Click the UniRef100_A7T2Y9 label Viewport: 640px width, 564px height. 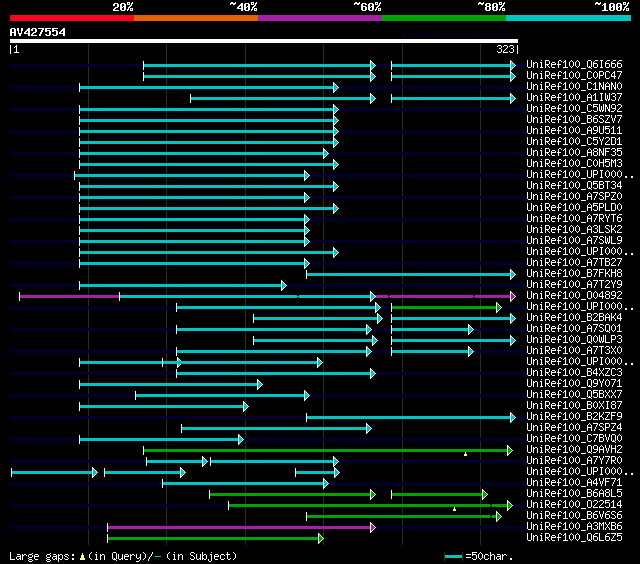click(x=574, y=284)
